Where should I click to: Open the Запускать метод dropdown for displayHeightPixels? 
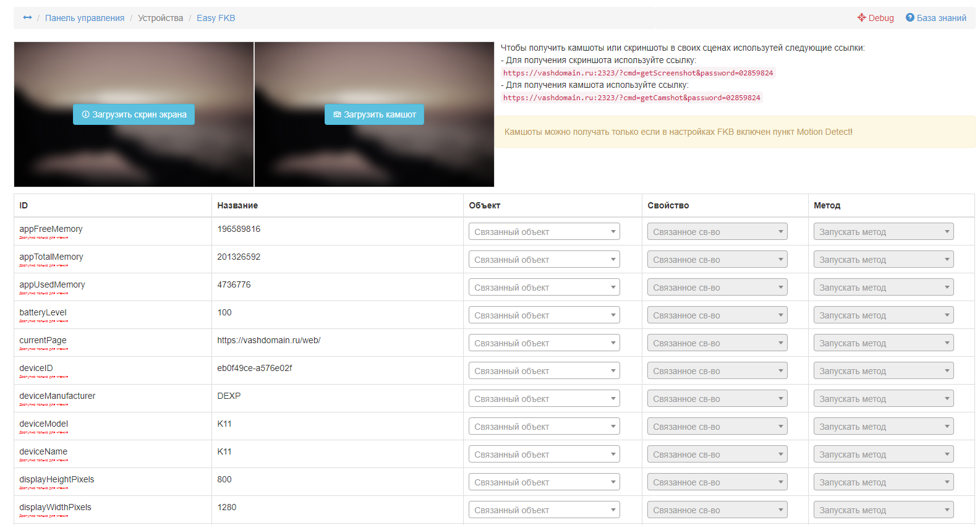point(884,482)
